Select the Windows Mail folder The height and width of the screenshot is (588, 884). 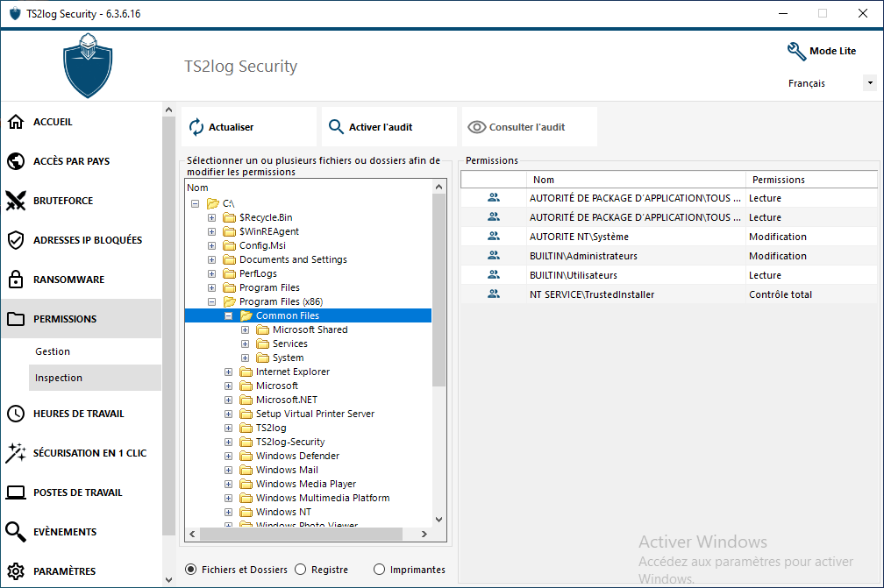(x=287, y=470)
